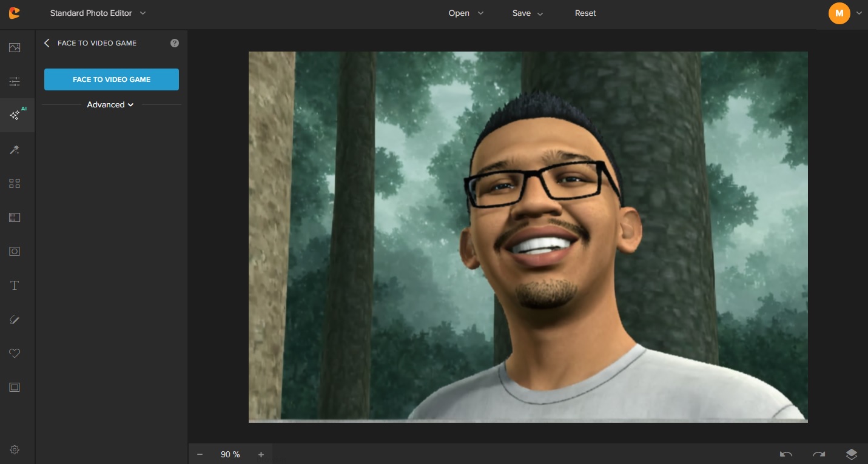Open the account menu via M avatar

[x=839, y=13]
